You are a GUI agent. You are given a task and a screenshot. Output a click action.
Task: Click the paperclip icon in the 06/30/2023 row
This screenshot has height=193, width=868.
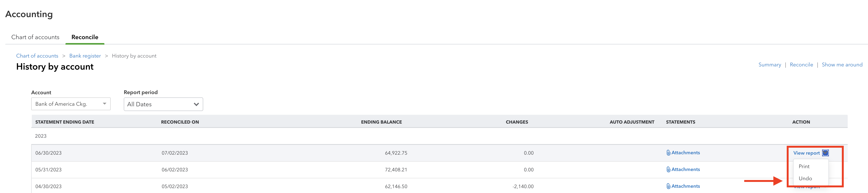(x=668, y=153)
